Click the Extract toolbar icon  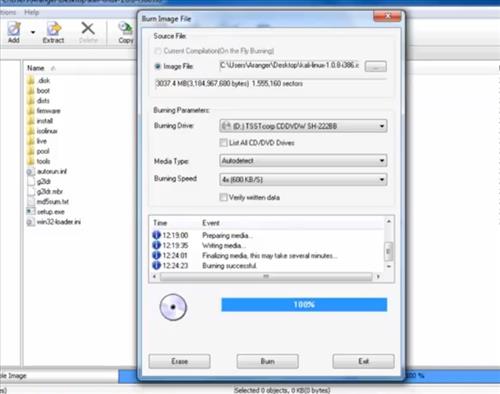(x=53, y=32)
